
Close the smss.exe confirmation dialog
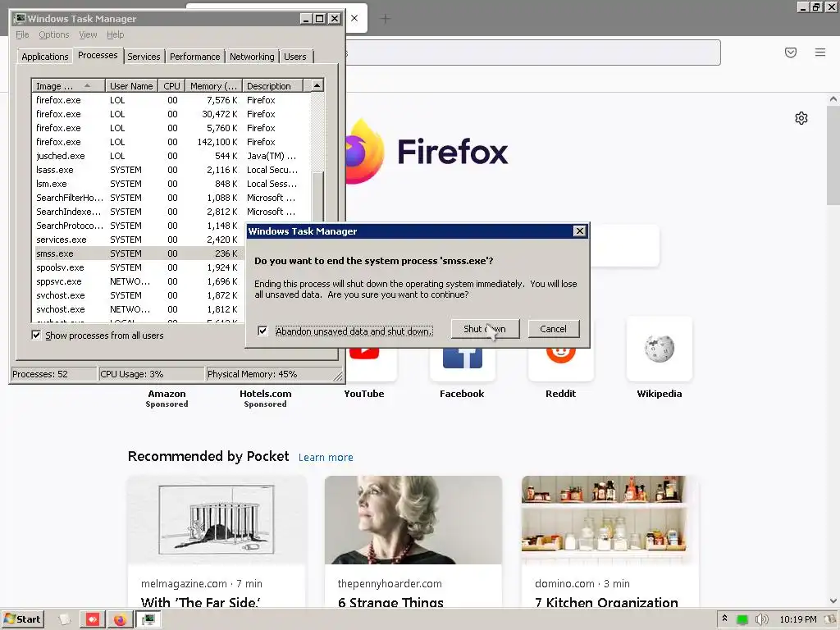click(x=580, y=231)
